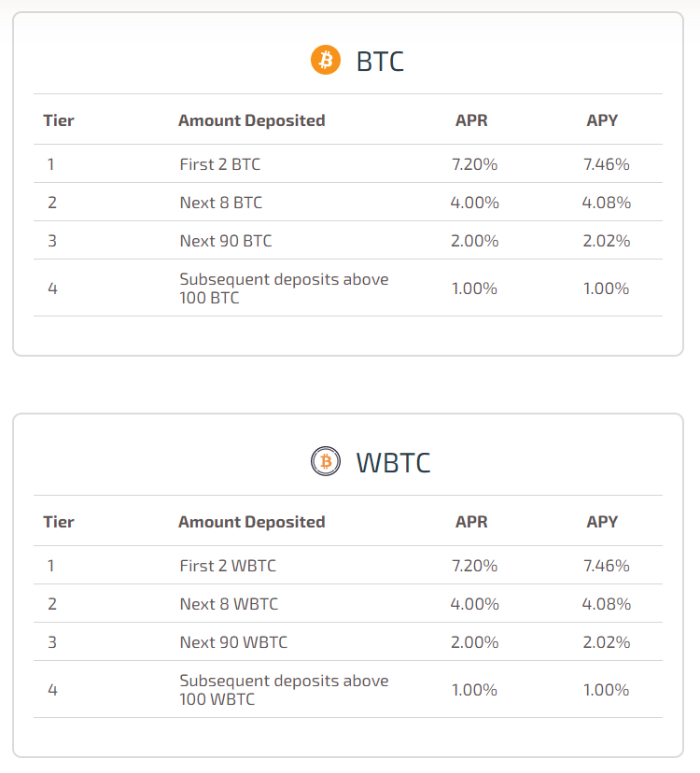
Task: Click Subsequent deposits above 100 WBTC
Action: click(x=284, y=690)
